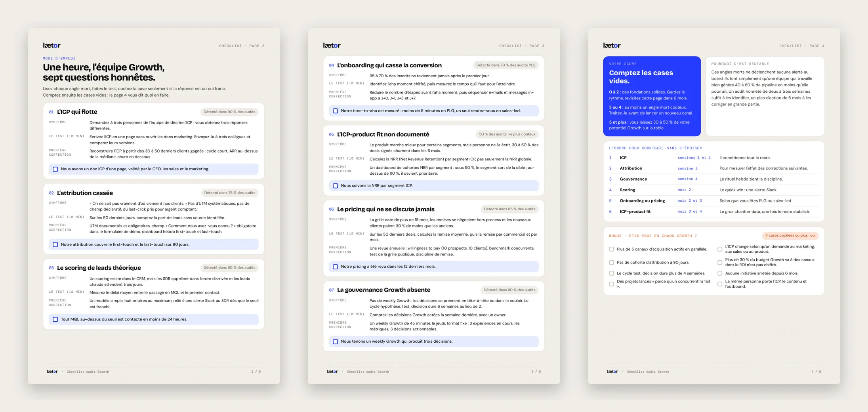The height and width of the screenshot is (412, 868).
Task: Click 'Détecté dans 70 % des audits PLG' badge
Action: [x=506, y=65]
